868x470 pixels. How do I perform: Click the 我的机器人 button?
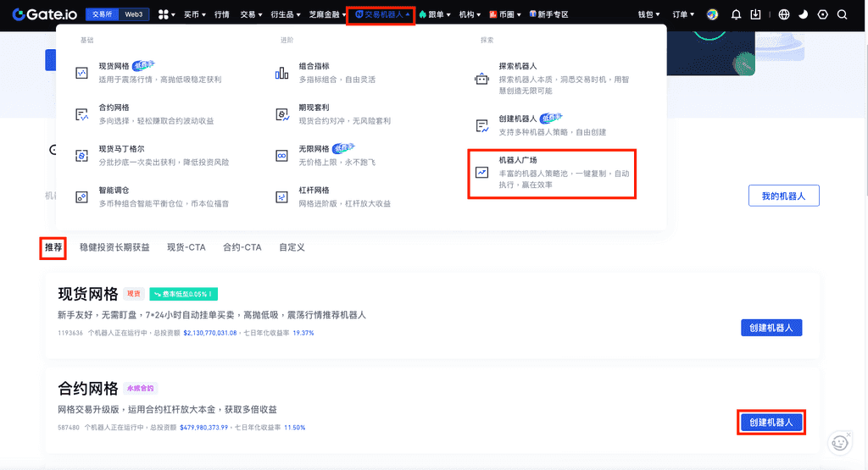(784, 196)
